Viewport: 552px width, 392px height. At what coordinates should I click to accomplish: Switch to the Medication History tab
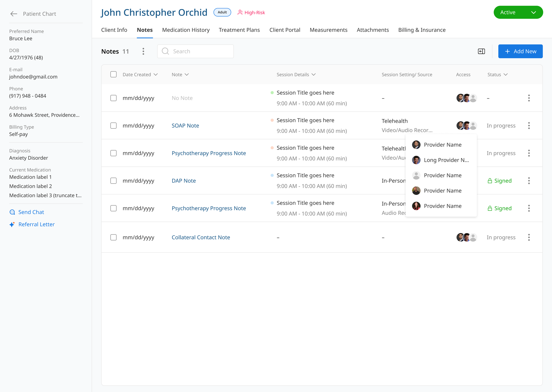pos(186,30)
